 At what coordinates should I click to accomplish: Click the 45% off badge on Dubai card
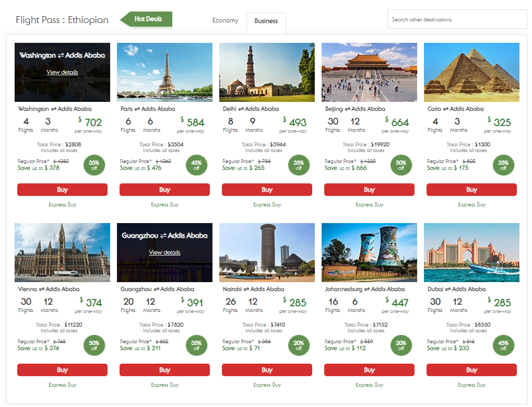(x=503, y=345)
